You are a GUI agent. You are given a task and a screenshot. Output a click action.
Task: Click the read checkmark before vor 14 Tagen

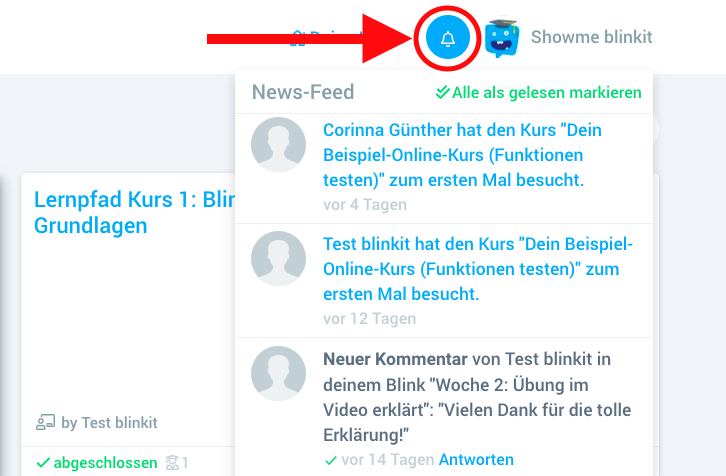coord(331,461)
